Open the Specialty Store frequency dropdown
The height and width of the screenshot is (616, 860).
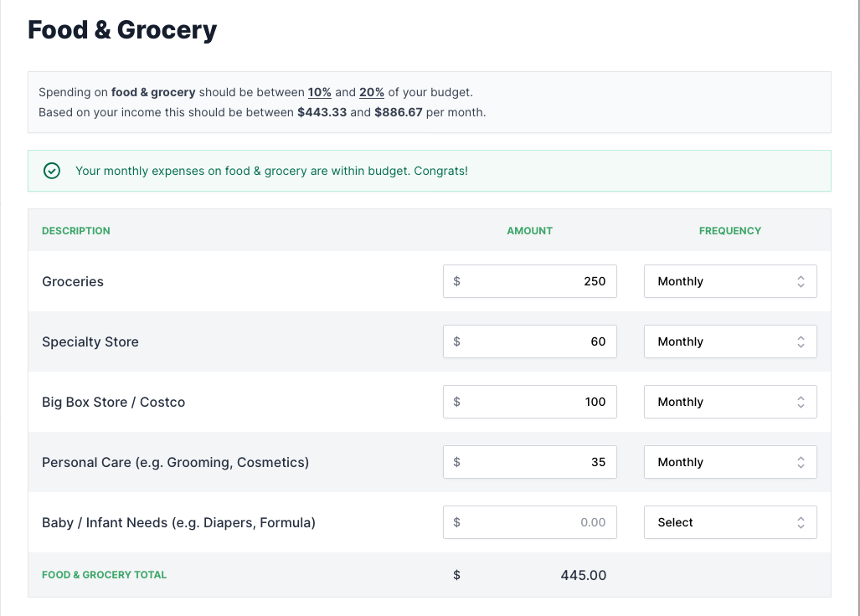[729, 341]
